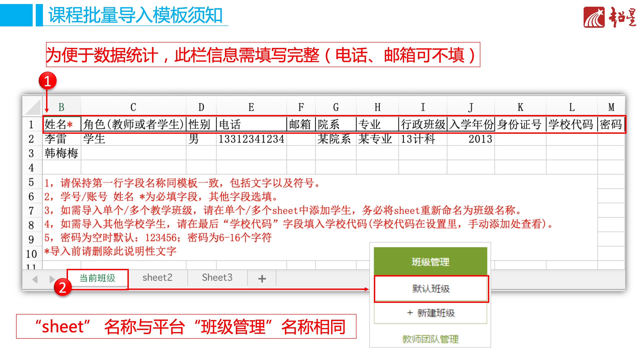Click the 班级管理 green header button
The image size is (644, 357).
(430, 261)
